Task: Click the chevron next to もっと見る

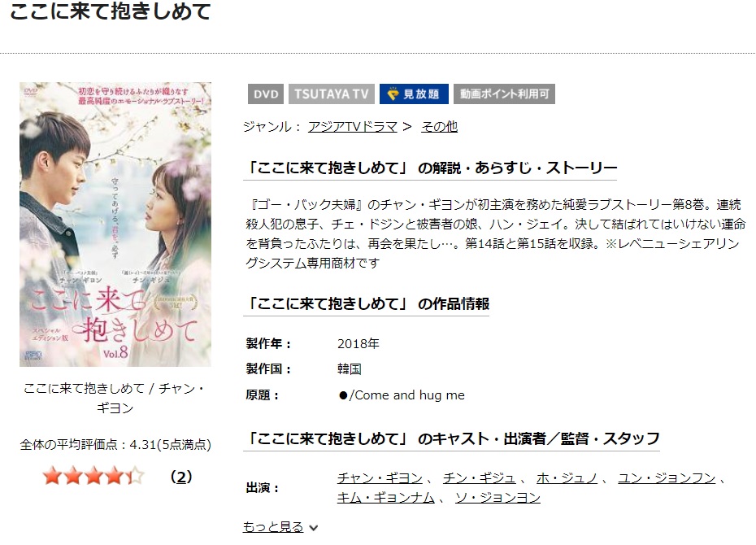Action: [314, 528]
